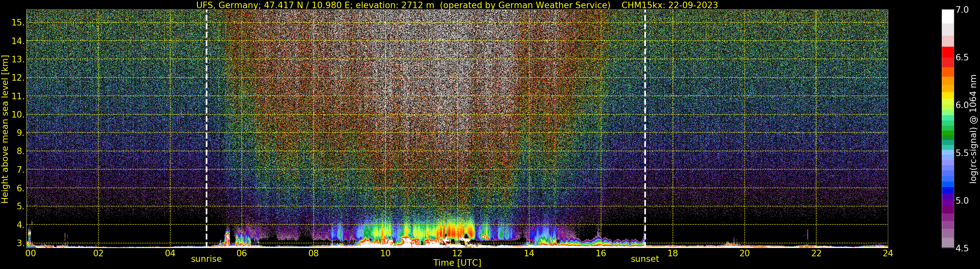Screen dimensions: 980x269
Task: Click the dashed white sunrise marker line
Action: (206, 129)
